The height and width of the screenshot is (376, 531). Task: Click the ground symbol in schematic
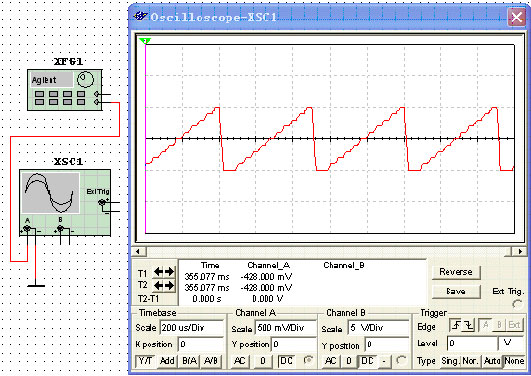tap(36, 286)
